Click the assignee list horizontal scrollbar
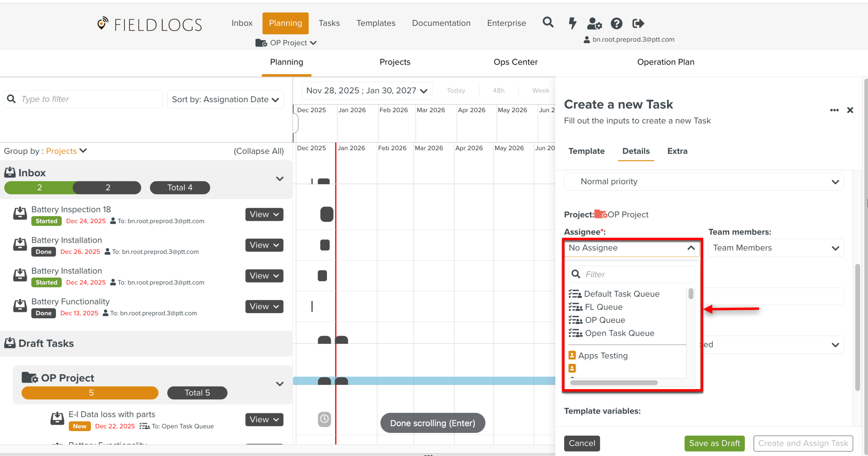Image resolution: width=868 pixels, height=456 pixels. pos(614,383)
